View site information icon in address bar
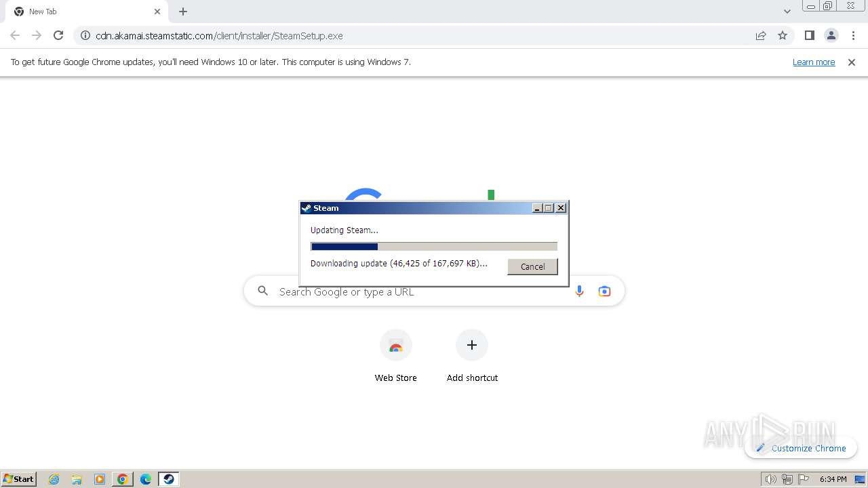This screenshot has width=868, height=488. click(x=85, y=35)
